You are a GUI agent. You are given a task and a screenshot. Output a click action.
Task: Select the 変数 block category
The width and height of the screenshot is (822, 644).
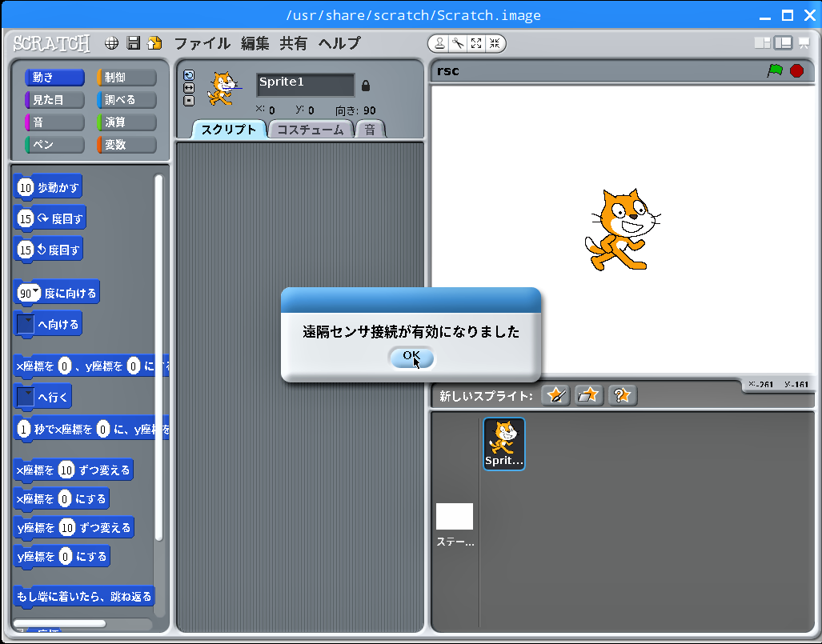[127, 145]
